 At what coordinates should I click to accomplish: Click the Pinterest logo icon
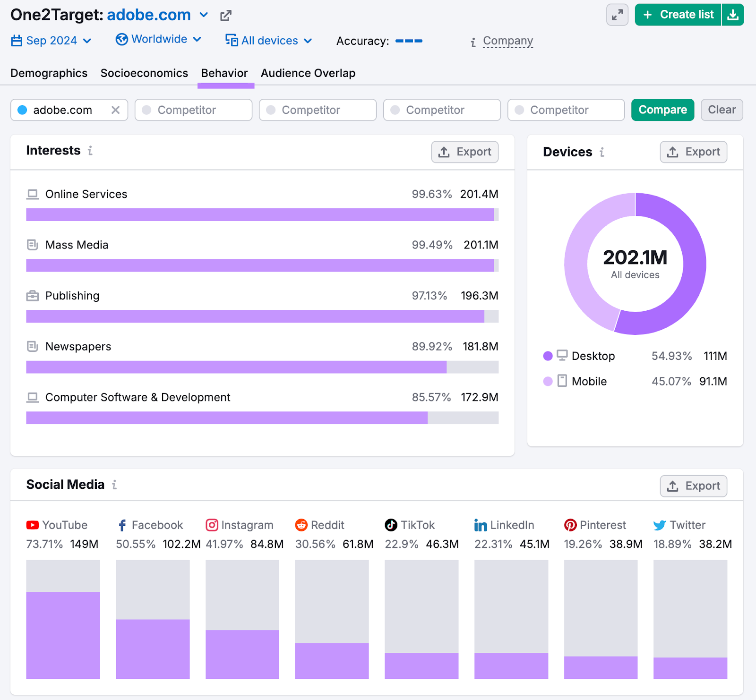click(x=570, y=525)
